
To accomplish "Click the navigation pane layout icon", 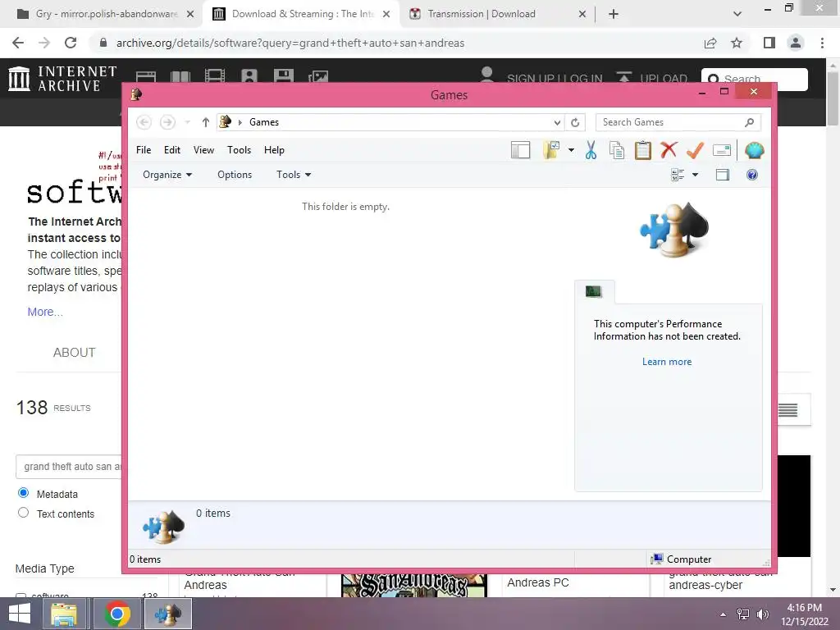I will point(520,151).
